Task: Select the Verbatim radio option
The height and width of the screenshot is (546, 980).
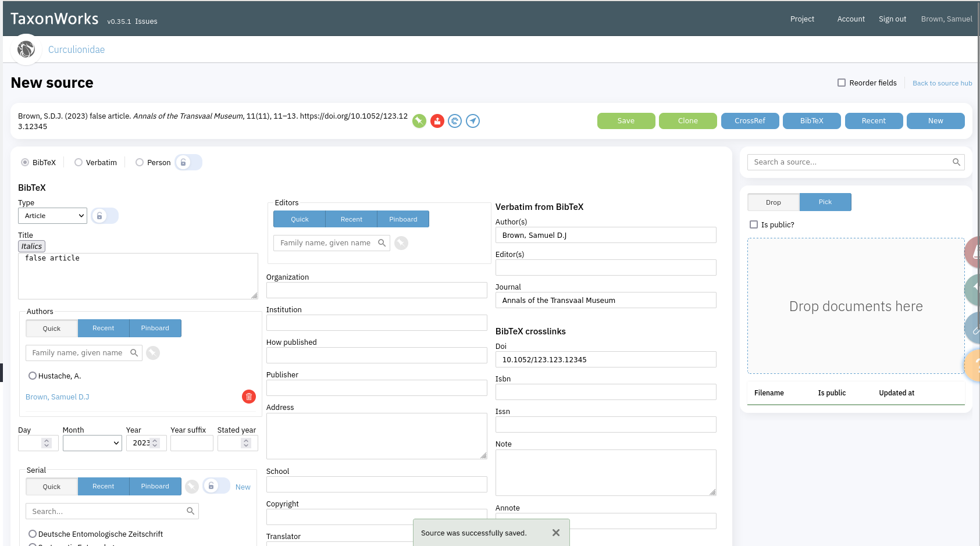Action: coord(79,162)
